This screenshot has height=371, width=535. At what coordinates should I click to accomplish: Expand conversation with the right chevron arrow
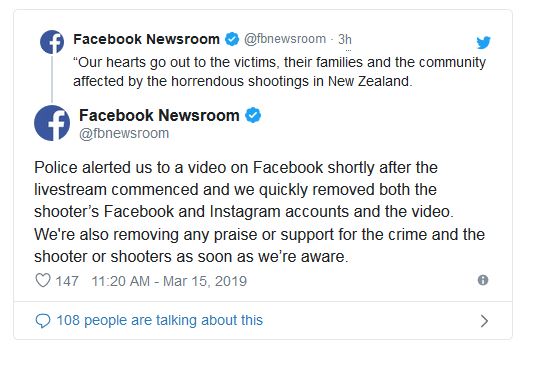coord(484,321)
